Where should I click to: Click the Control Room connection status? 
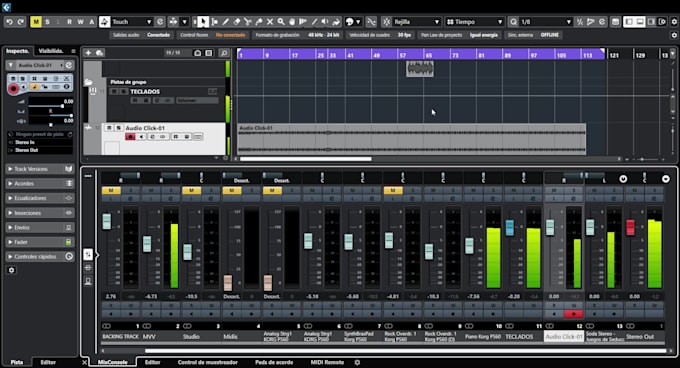click(231, 35)
